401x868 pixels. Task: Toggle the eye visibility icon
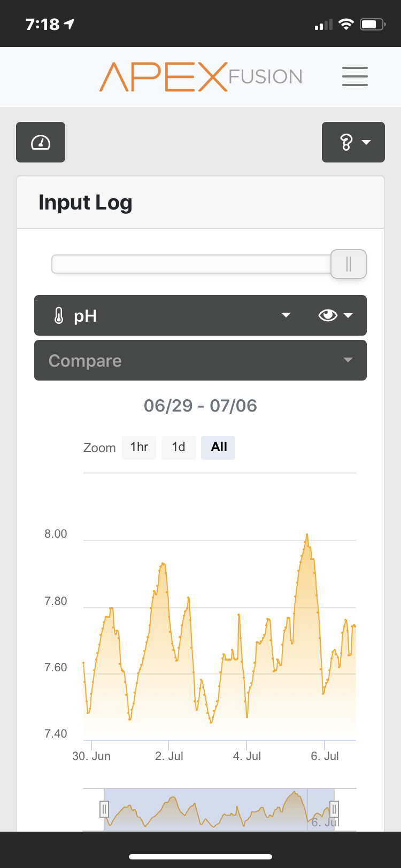point(328,315)
